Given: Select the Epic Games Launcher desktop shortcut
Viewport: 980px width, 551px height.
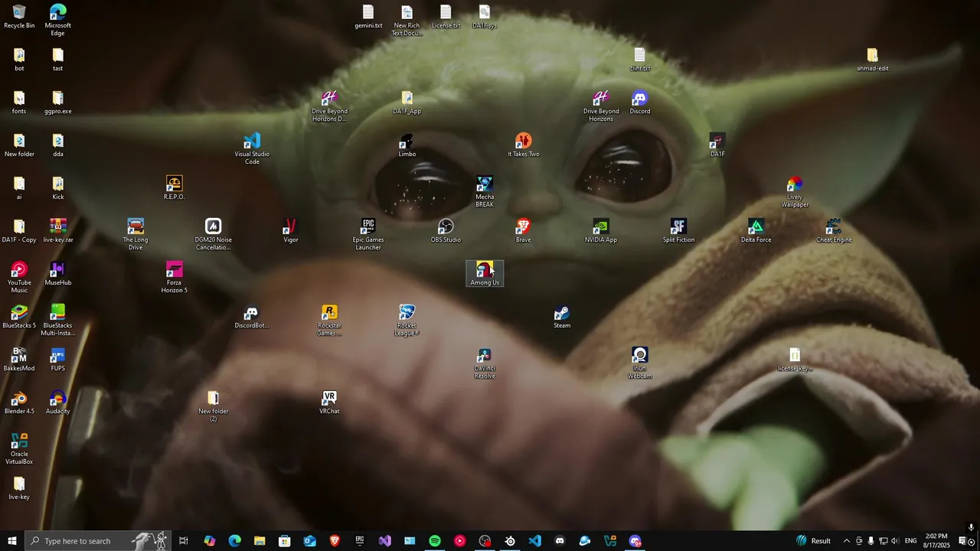Looking at the screenshot, I should tap(368, 235).
